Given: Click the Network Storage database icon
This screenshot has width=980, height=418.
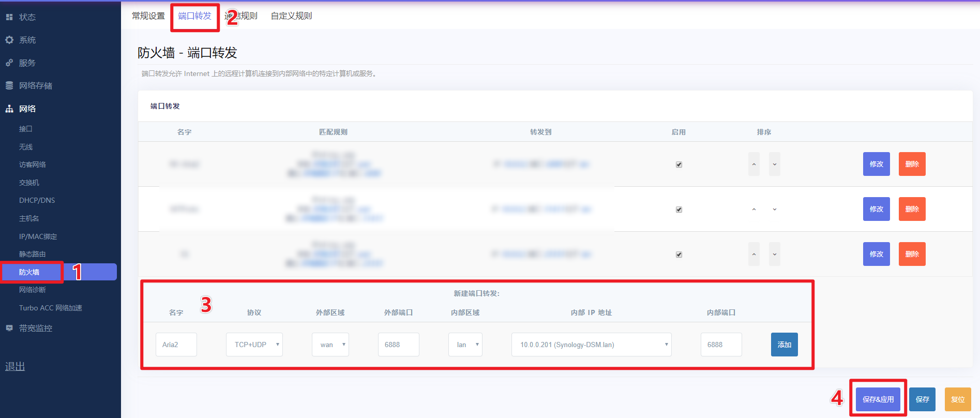Looking at the screenshot, I should tap(9, 85).
